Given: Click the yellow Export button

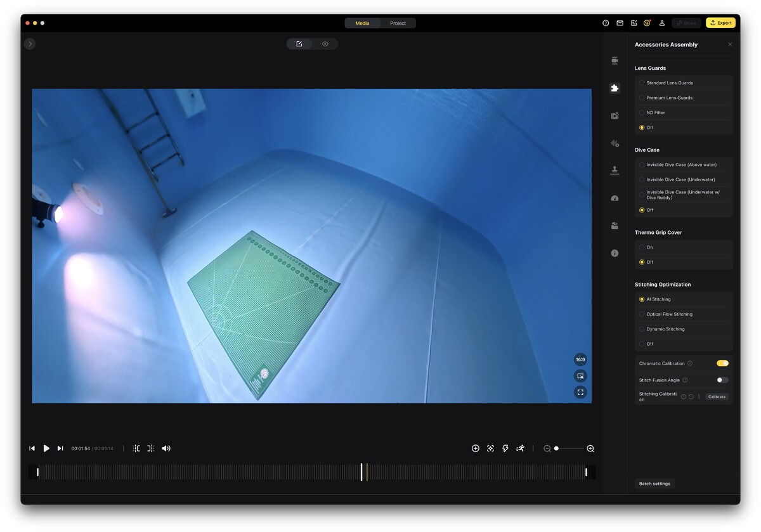Looking at the screenshot, I should tap(720, 23).
